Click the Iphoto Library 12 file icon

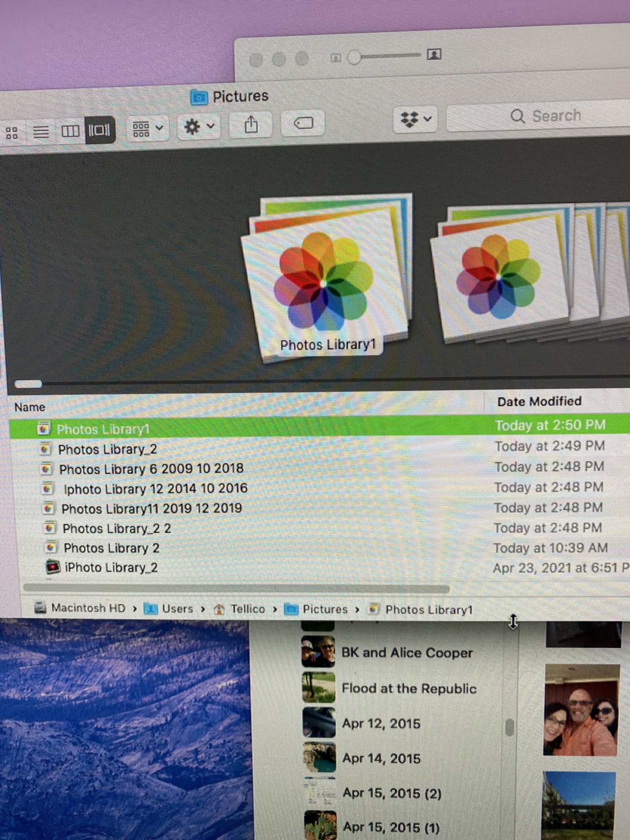pos(48,488)
